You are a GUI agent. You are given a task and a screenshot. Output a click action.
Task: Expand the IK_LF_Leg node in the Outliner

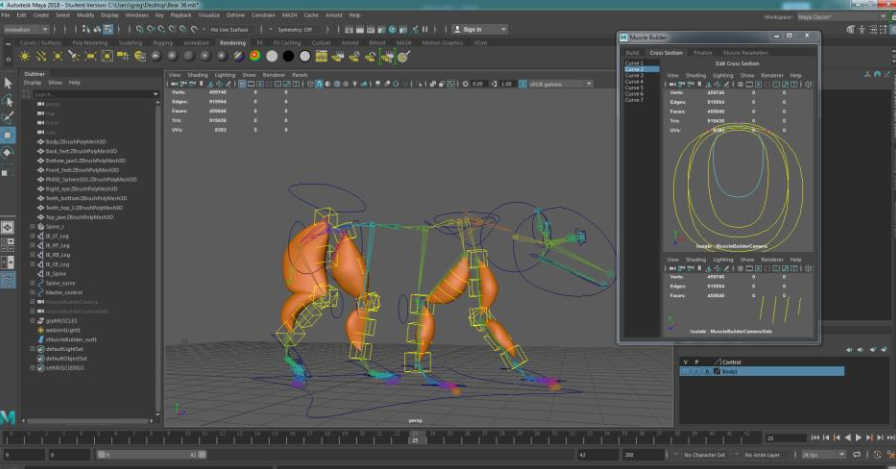tap(33, 236)
